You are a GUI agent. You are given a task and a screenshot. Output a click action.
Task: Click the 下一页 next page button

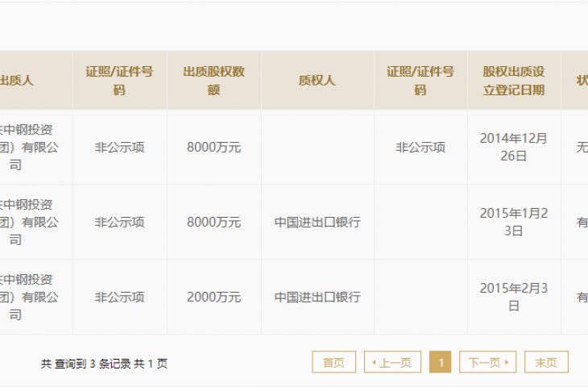488,362
